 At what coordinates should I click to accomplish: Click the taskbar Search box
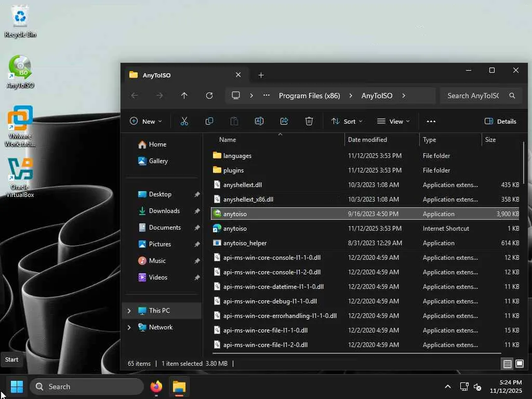(87, 387)
